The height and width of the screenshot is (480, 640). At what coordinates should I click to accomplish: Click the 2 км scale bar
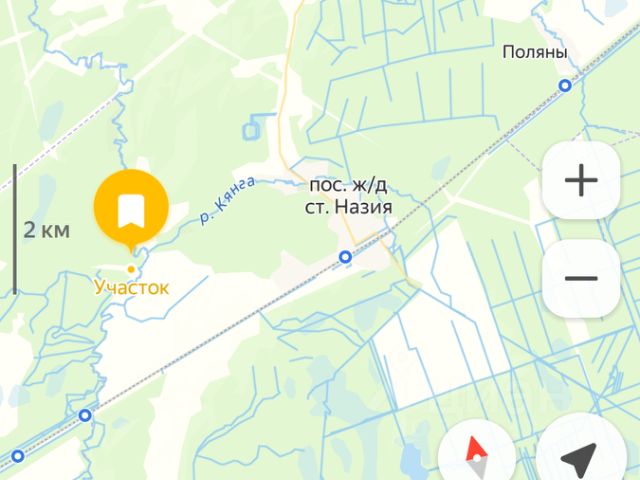[x=15, y=229]
